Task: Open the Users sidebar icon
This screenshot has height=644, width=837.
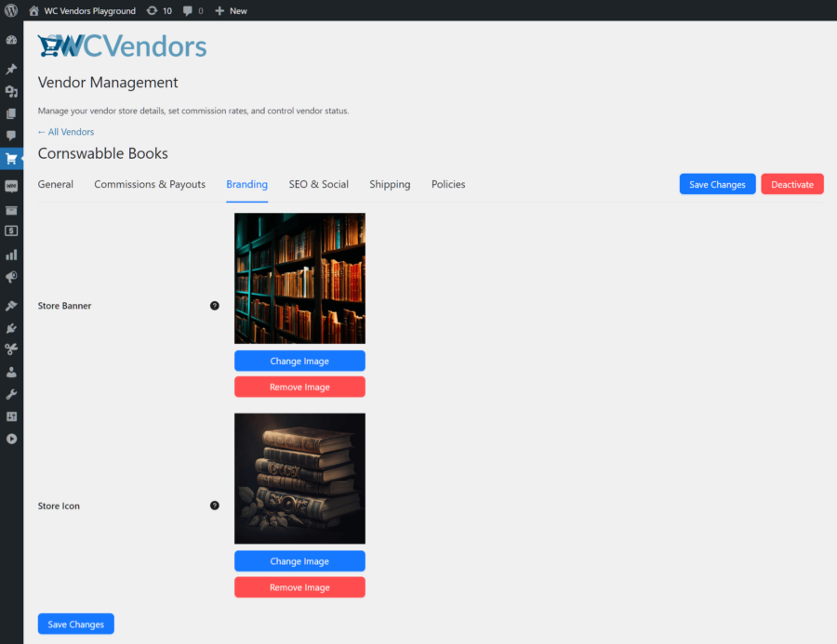Action: tap(11, 371)
